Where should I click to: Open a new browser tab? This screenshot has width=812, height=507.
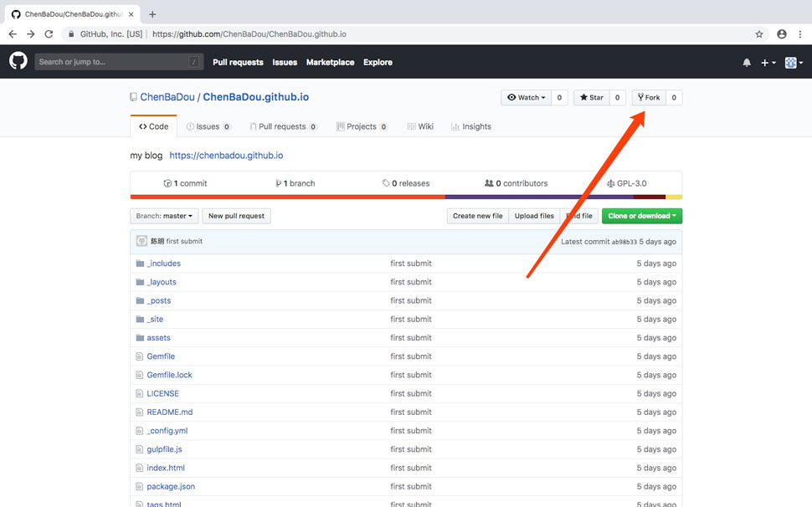pos(152,14)
